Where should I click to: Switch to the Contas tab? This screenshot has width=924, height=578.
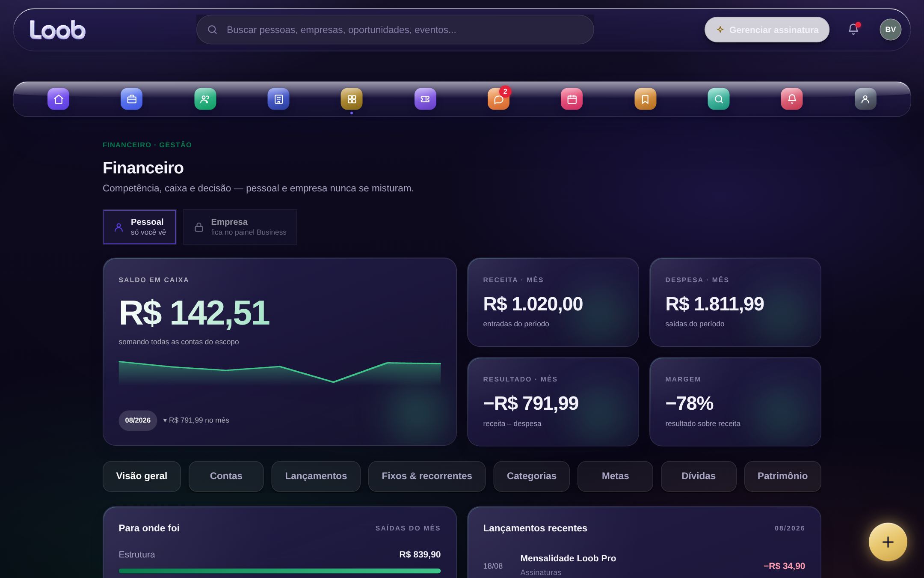[226, 476]
